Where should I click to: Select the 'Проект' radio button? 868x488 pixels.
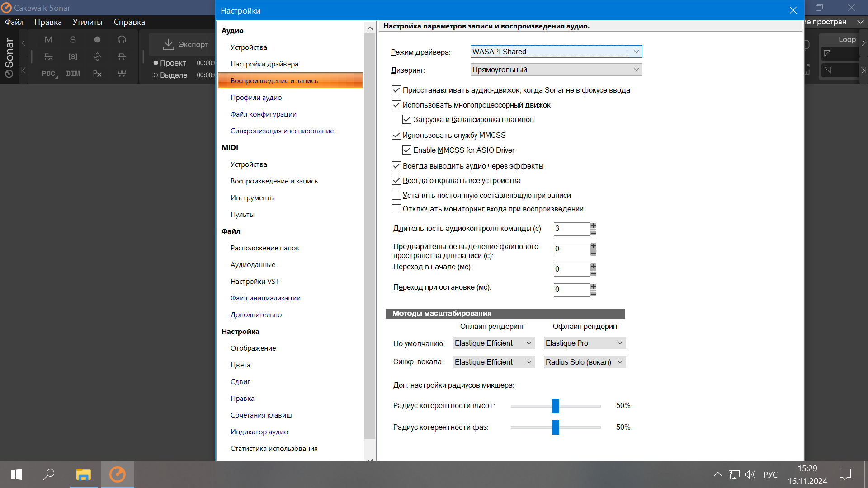(156, 63)
